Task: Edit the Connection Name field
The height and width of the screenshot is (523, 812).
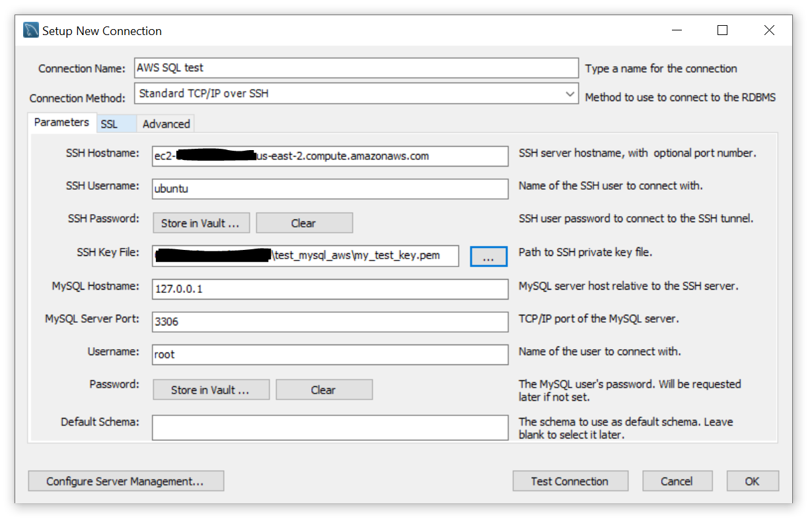Action: 356,67
